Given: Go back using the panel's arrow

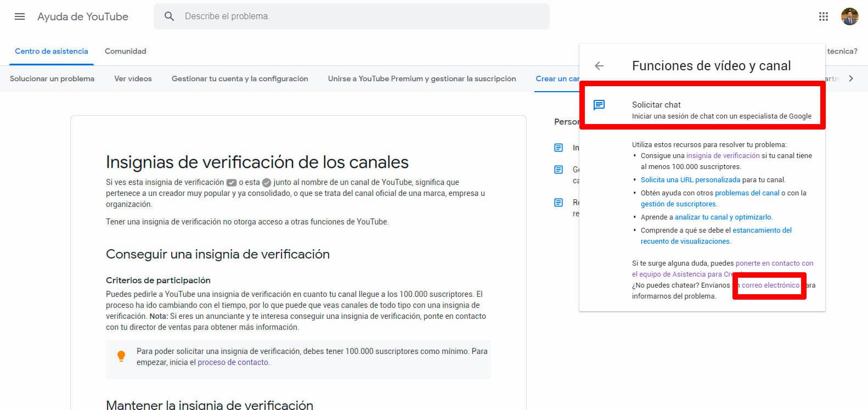Looking at the screenshot, I should [599, 66].
